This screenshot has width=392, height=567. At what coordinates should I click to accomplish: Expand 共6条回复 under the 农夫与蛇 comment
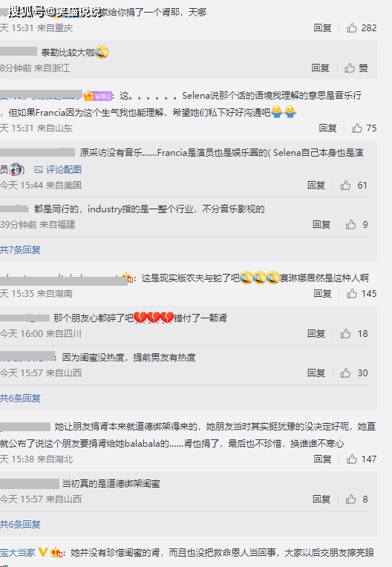coord(20,398)
